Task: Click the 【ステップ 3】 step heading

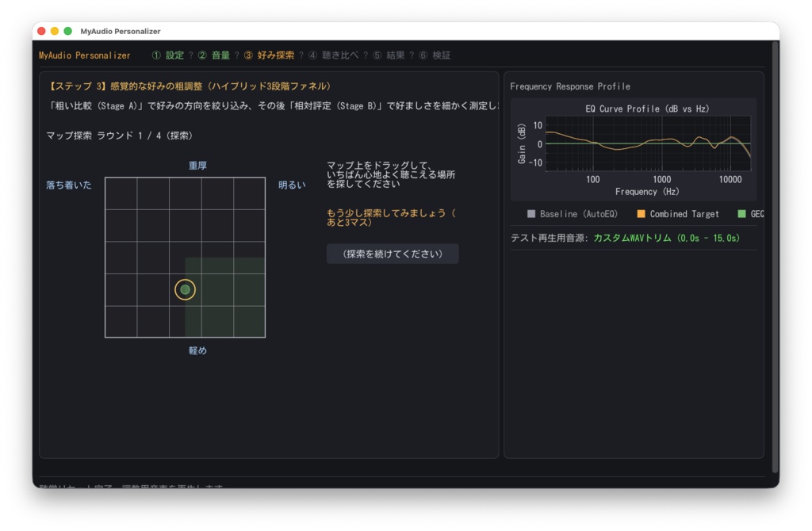Action: [x=190, y=86]
